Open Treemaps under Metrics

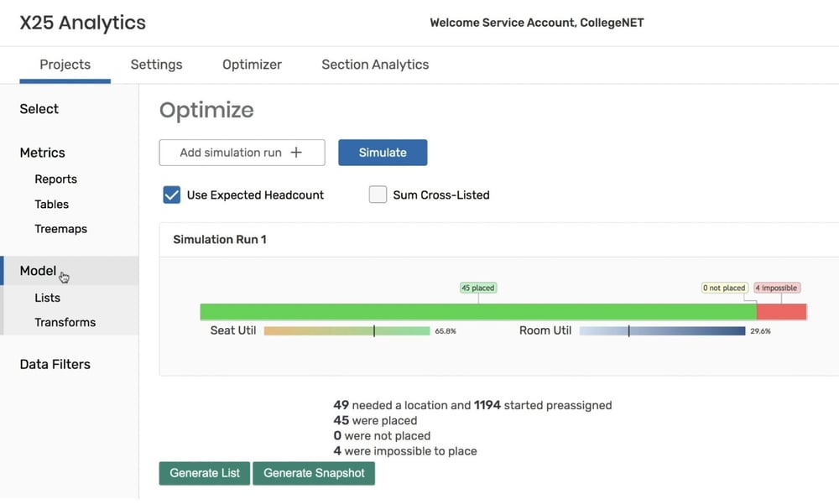click(x=60, y=229)
